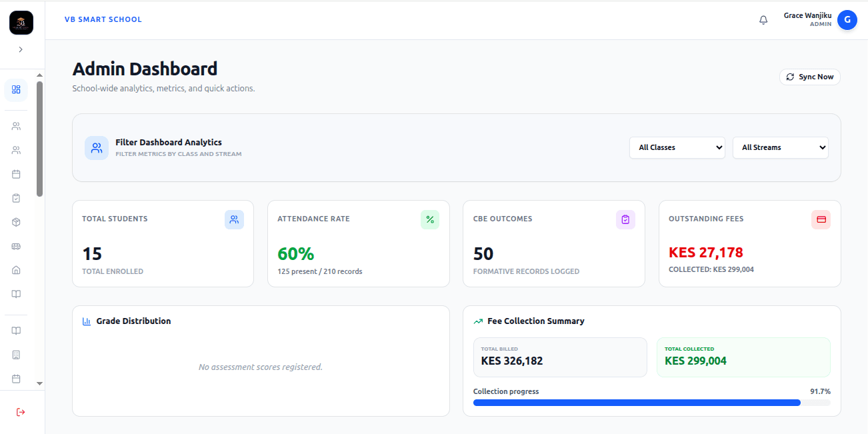The image size is (868, 434).
Task: Click the Attendance Rate percent icon
Action: [x=430, y=219]
